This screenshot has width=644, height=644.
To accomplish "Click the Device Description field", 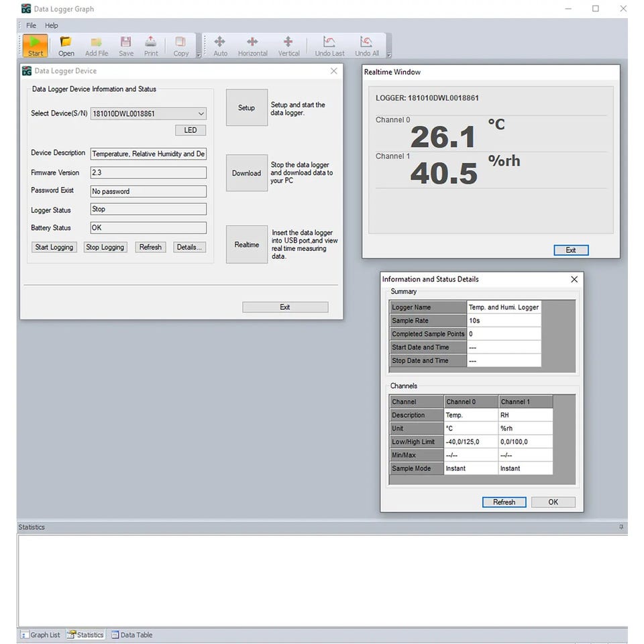I will (x=148, y=154).
